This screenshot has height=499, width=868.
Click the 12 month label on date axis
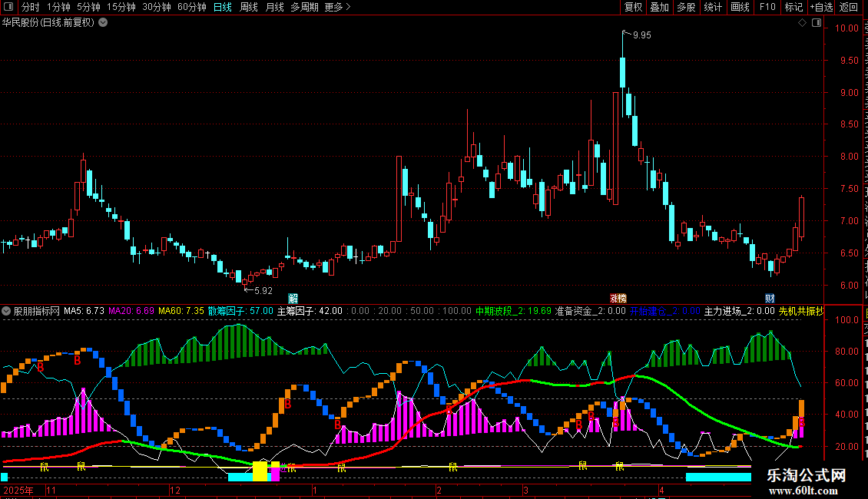(x=175, y=490)
